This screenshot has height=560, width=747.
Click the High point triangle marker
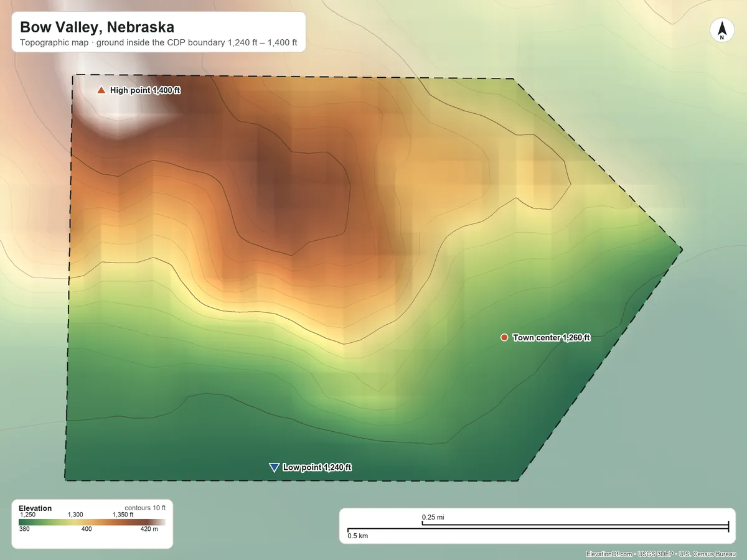pyautogui.click(x=101, y=90)
